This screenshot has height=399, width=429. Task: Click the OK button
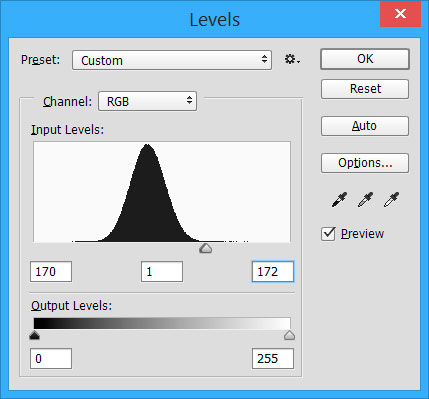(365, 59)
